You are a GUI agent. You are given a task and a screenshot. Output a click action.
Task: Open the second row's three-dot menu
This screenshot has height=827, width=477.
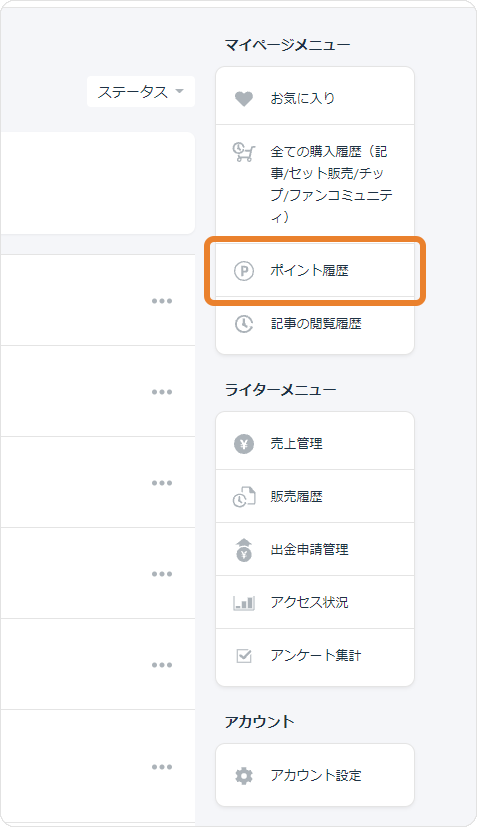162,392
